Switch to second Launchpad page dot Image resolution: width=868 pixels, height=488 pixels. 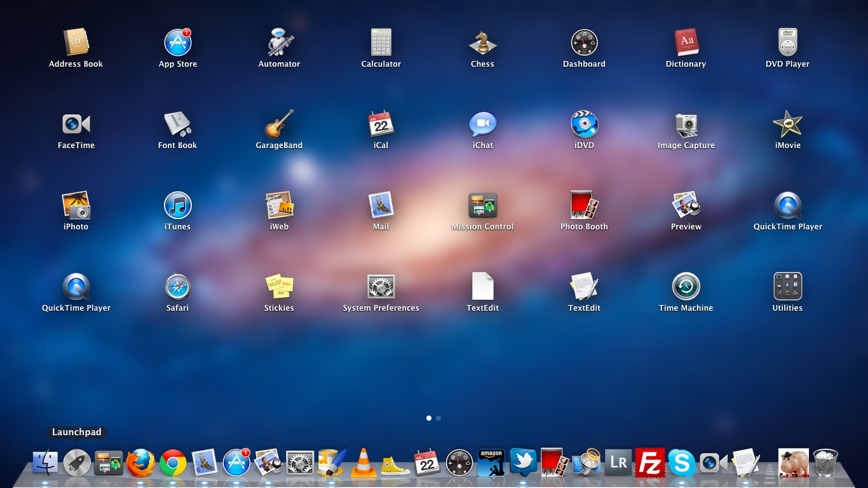438,418
